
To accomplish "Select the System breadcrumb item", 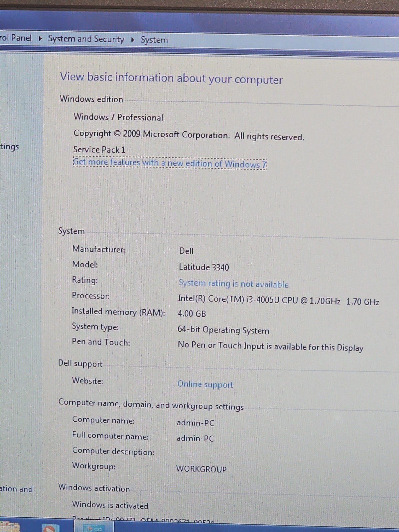I will tap(154, 40).
